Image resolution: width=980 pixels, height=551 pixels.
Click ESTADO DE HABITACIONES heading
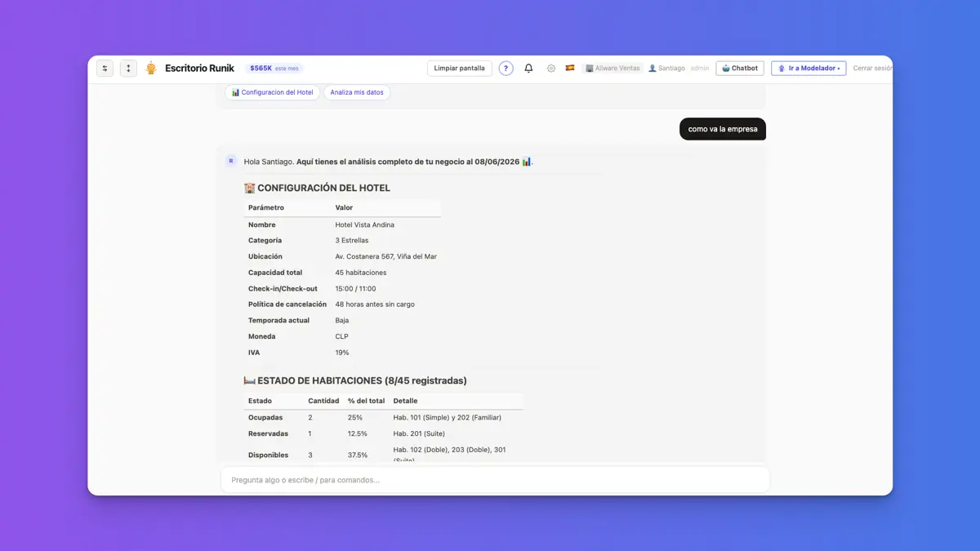click(355, 380)
